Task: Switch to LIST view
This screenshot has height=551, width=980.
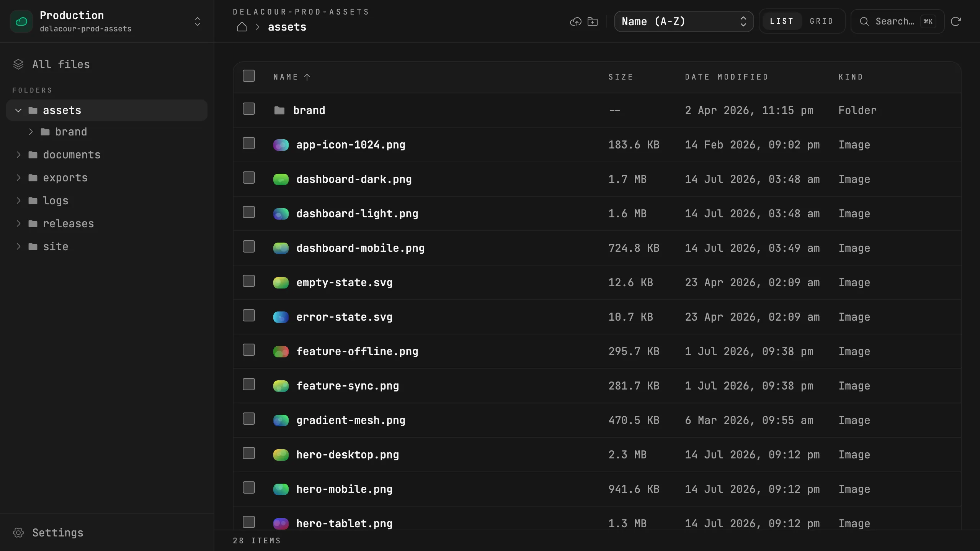Action: pos(781,21)
